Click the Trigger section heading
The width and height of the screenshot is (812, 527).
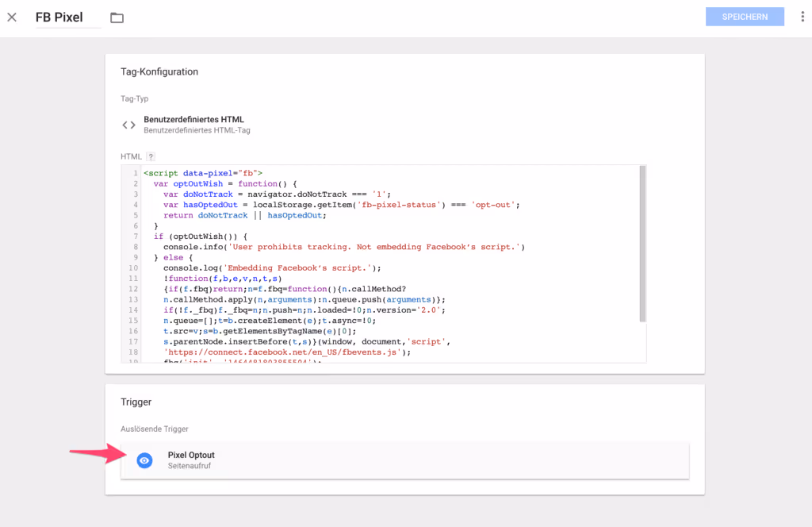click(136, 402)
